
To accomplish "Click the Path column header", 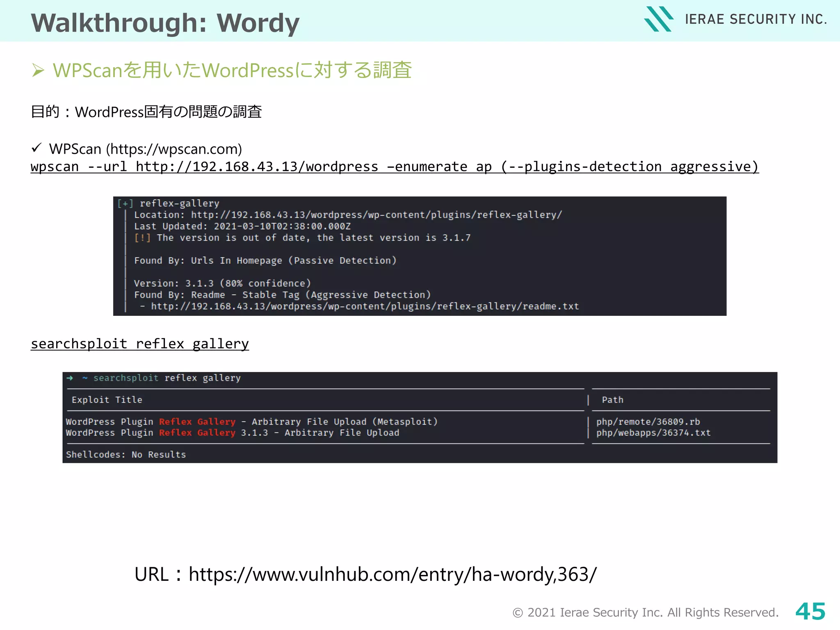I will 612,400.
